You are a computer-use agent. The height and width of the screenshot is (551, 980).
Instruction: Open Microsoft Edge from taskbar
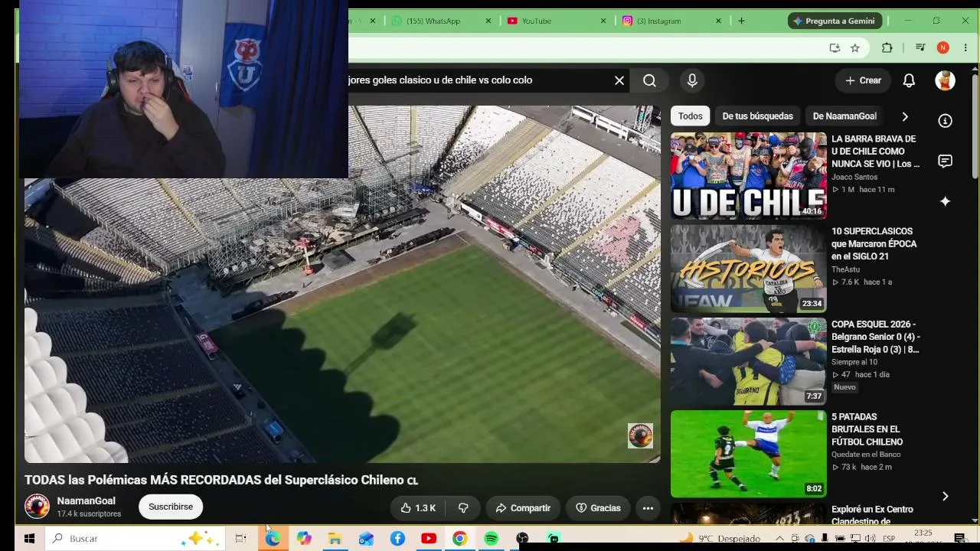[x=273, y=539]
